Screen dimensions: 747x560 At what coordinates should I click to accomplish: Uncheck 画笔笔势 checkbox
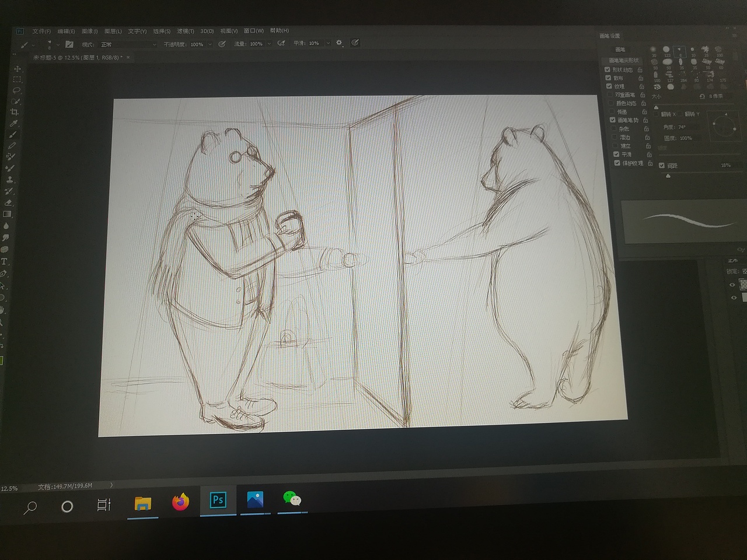pos(612,120)
